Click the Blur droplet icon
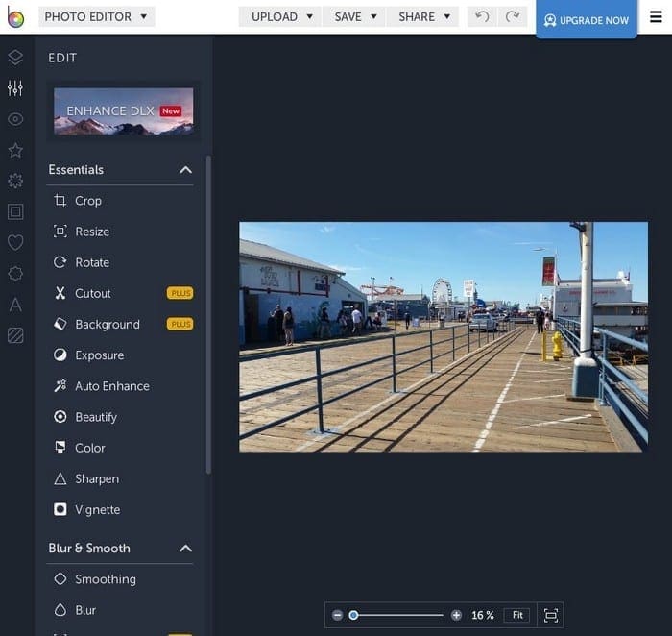 point(60,609)
